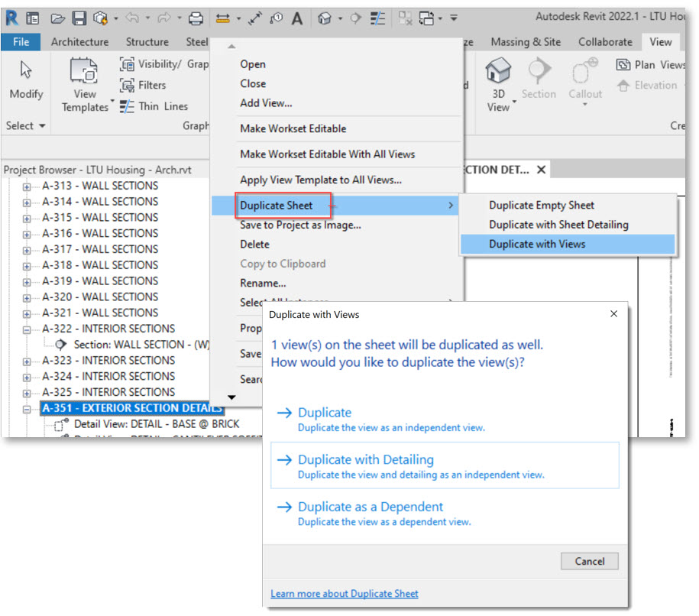Screen dimensions: 699x616
Task: Click the Open folder icon in quick access toolbar
Action: (x=57, y=18)
